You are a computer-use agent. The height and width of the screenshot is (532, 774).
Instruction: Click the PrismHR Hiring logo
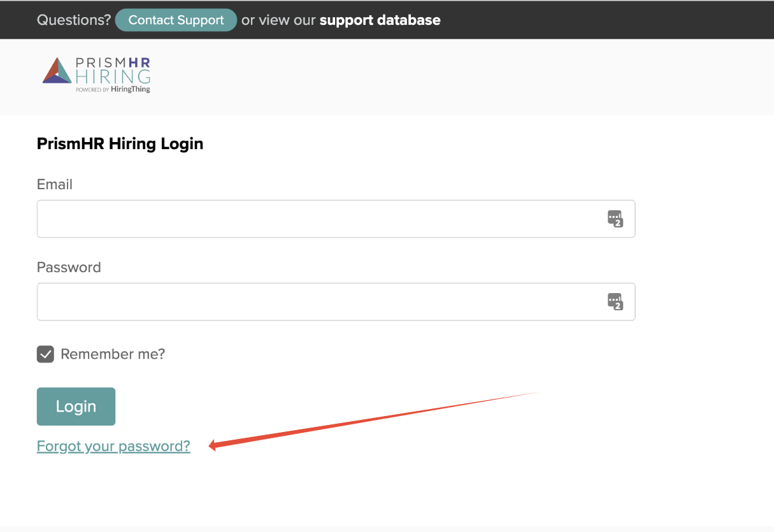[x=97, y=75]
